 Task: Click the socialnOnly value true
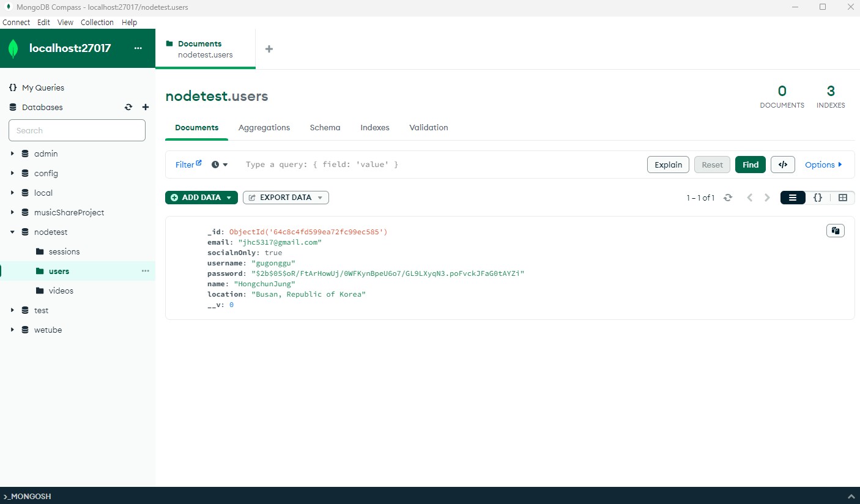coord(273,253)
